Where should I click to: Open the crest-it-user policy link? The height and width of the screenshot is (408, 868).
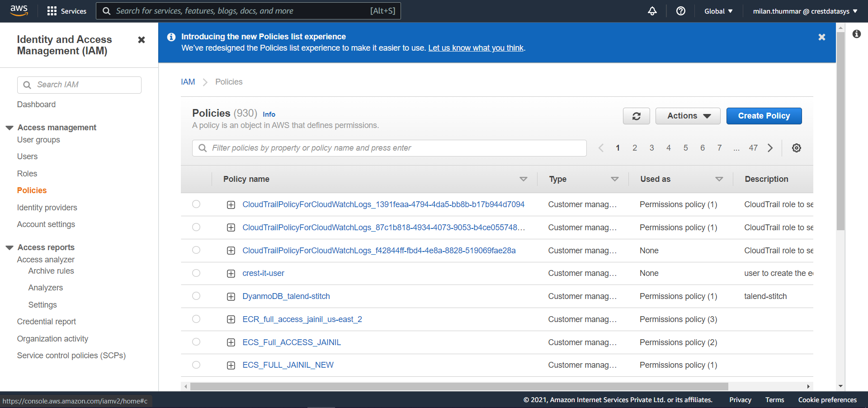(x=264, y=273)
